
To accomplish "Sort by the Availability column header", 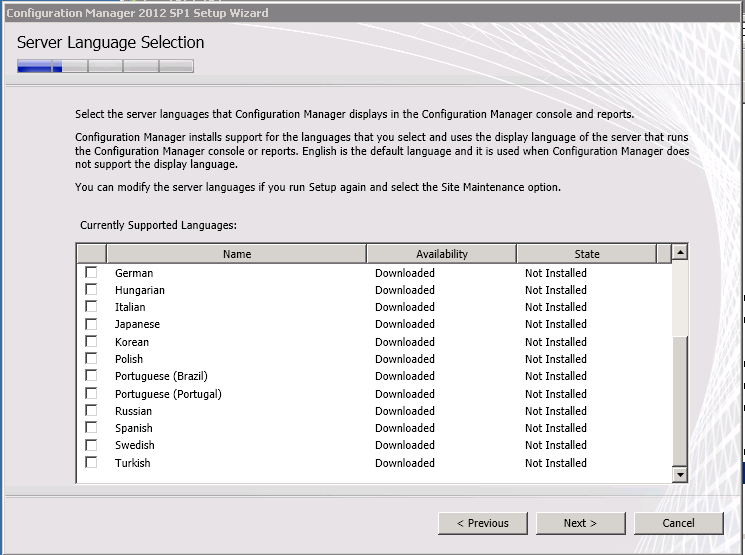I will (x=441, y=254).
